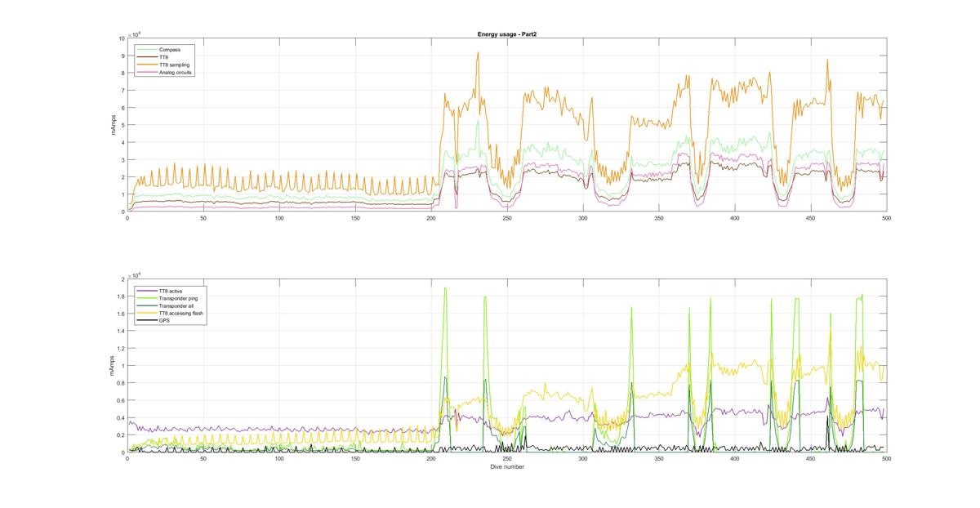Click the 'Energy usage - Part2' chart title
Image resolution: width=980 pixels, height=508 pixels.
tap(506, 34)
